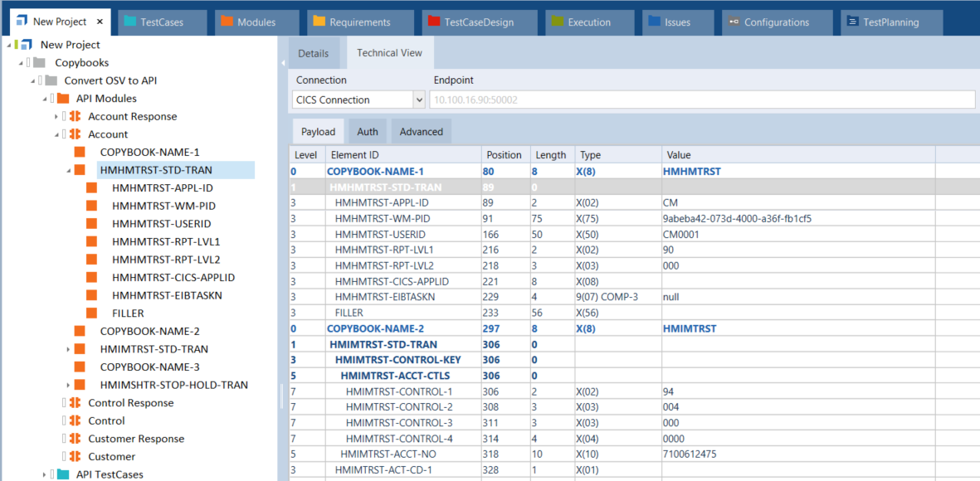Click the Copybooks gray folder icon
Image resolution: width=980 pixels, height=481 pixels.
click(39, 63)
